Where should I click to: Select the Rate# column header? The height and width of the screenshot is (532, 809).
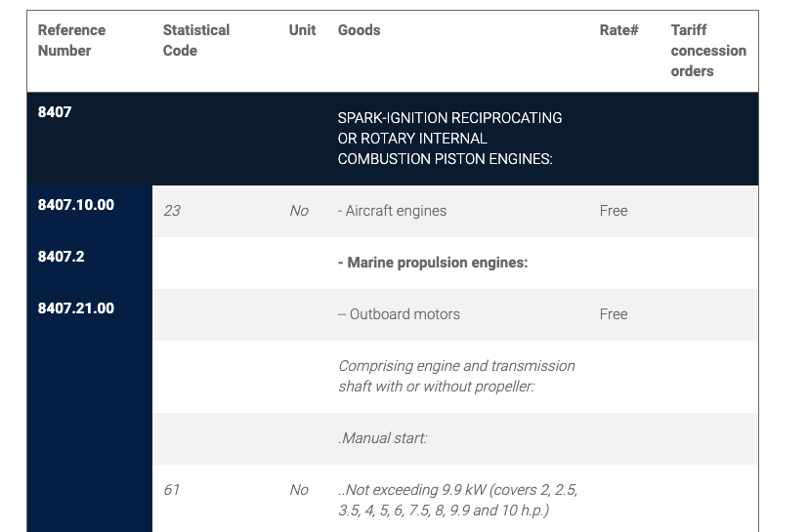click(618, 30)
